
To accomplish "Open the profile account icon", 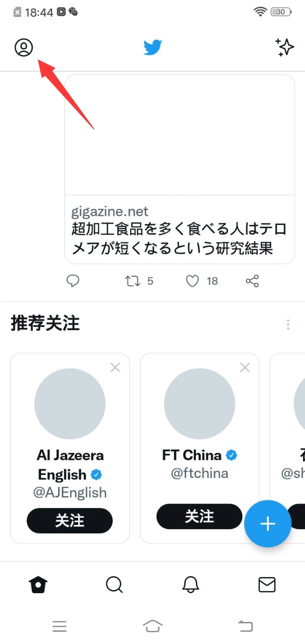I will coord(24,47).
